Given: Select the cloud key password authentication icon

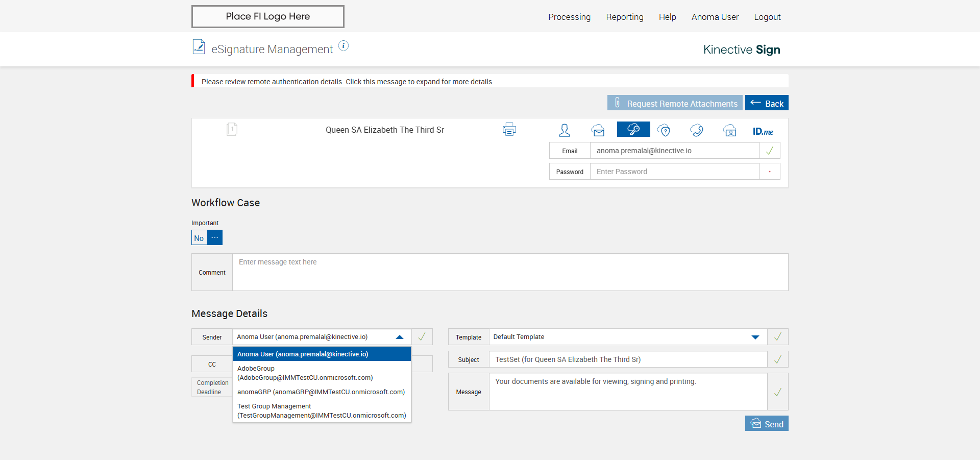Looking at the screenshot, I should click(x=633, y=130).
